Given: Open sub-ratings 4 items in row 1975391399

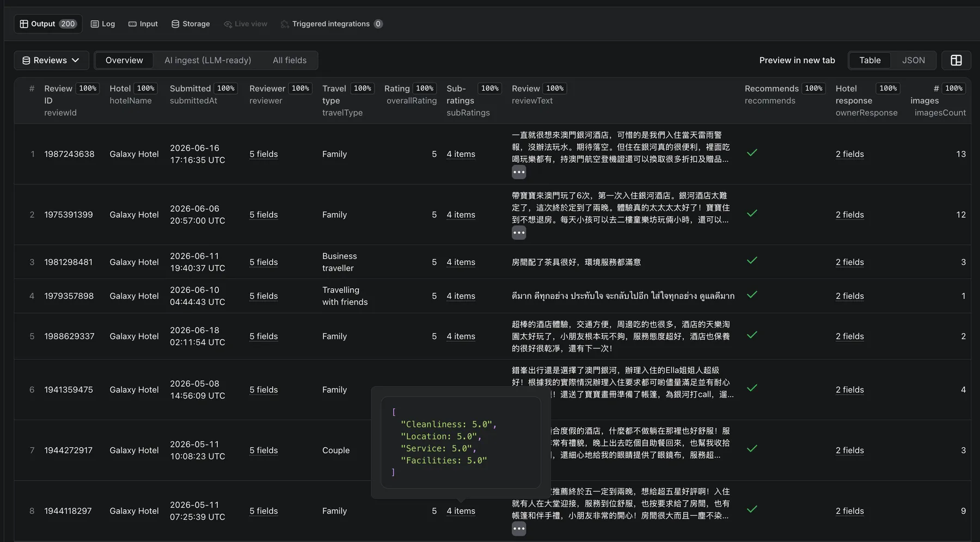Looking at the screenshot, I should coord(461,214).
